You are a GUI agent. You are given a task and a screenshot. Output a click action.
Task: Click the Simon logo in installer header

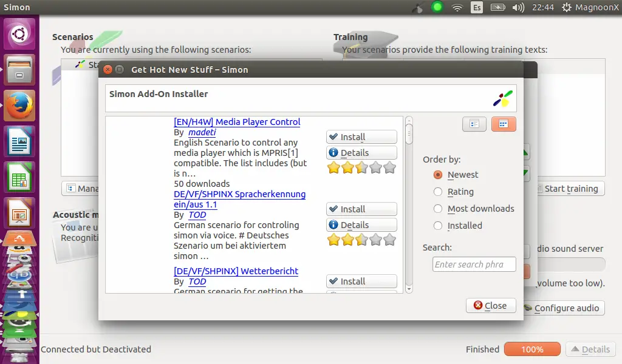point(502,99)
